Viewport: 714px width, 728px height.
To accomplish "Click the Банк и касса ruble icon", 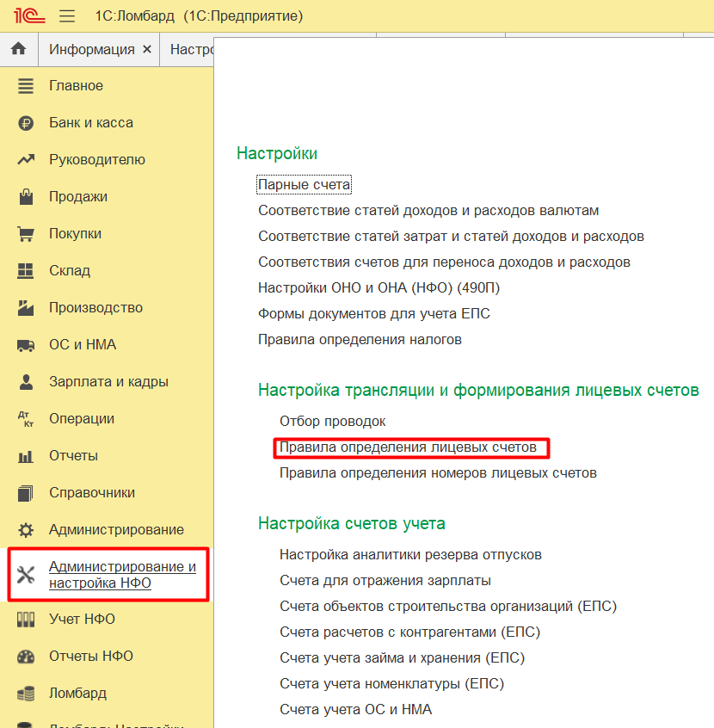I will (26, 123).
